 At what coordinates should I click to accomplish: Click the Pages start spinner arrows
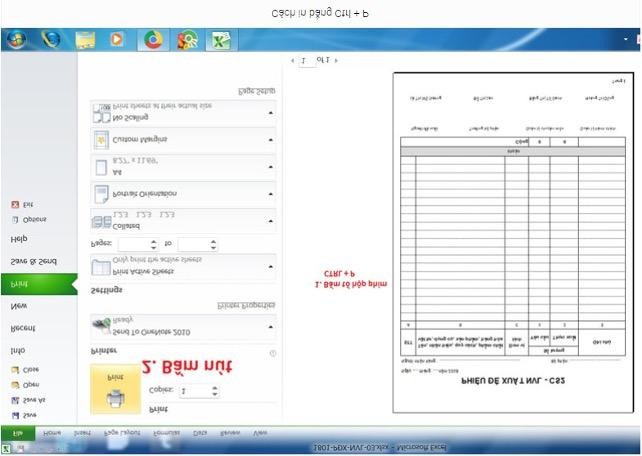[x=154, y=245]
